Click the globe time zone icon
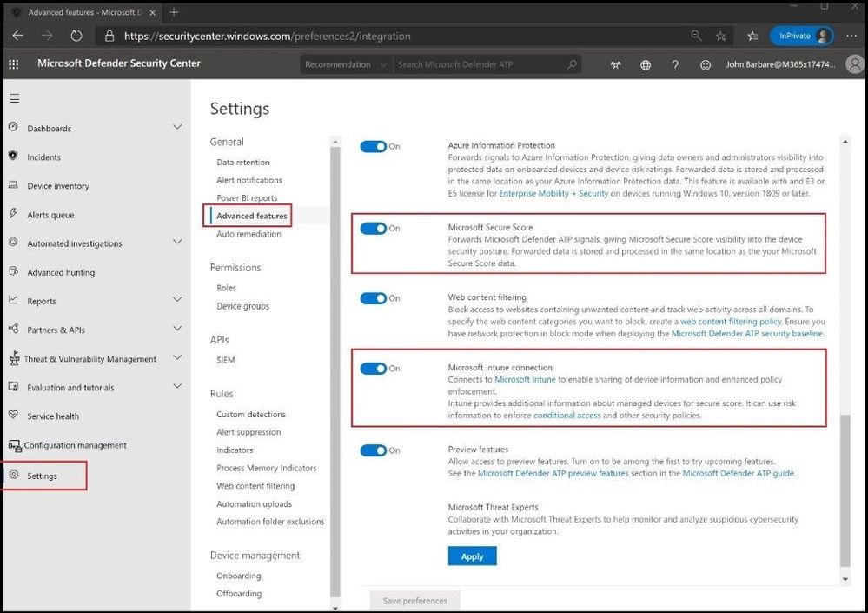Image resolution: width=868 pixels, height=613 pixels. coord(646,65)
